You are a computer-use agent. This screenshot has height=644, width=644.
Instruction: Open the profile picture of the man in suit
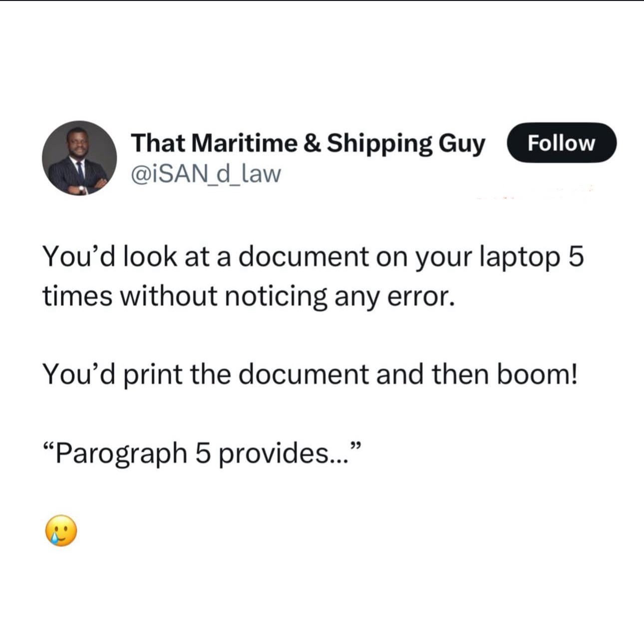pyautogui.click(x=79, y=158)
